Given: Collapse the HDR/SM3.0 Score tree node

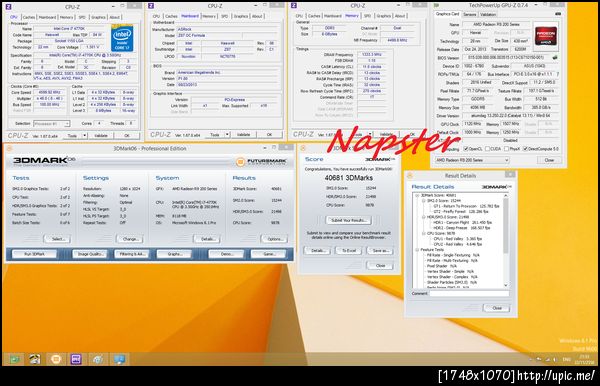Looking at the screenshot, I should 424,217.
